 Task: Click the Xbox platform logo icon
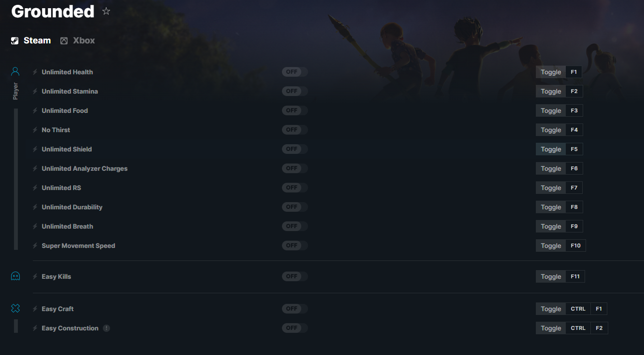pos(64,41)
